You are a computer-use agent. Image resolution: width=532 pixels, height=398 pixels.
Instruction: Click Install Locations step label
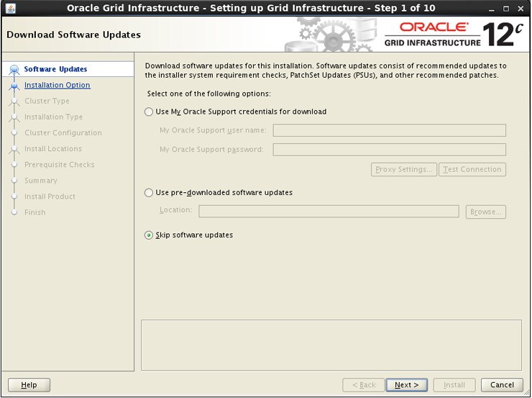[53, 149]
